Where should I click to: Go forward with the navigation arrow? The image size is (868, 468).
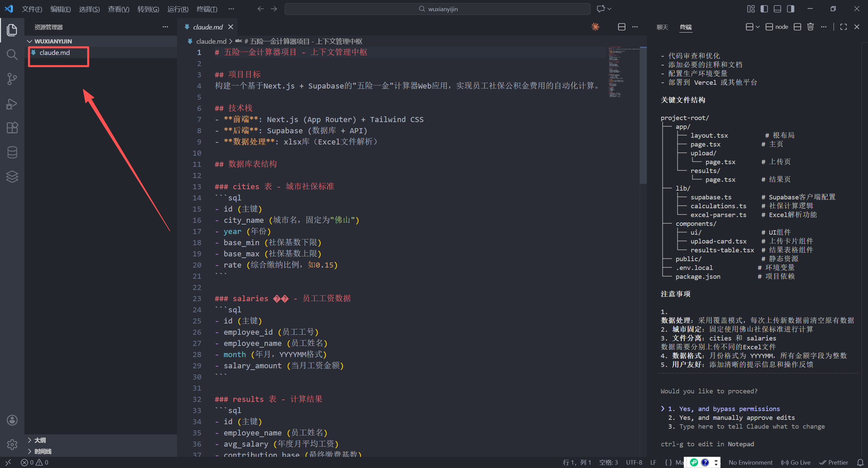coord(274,9)
